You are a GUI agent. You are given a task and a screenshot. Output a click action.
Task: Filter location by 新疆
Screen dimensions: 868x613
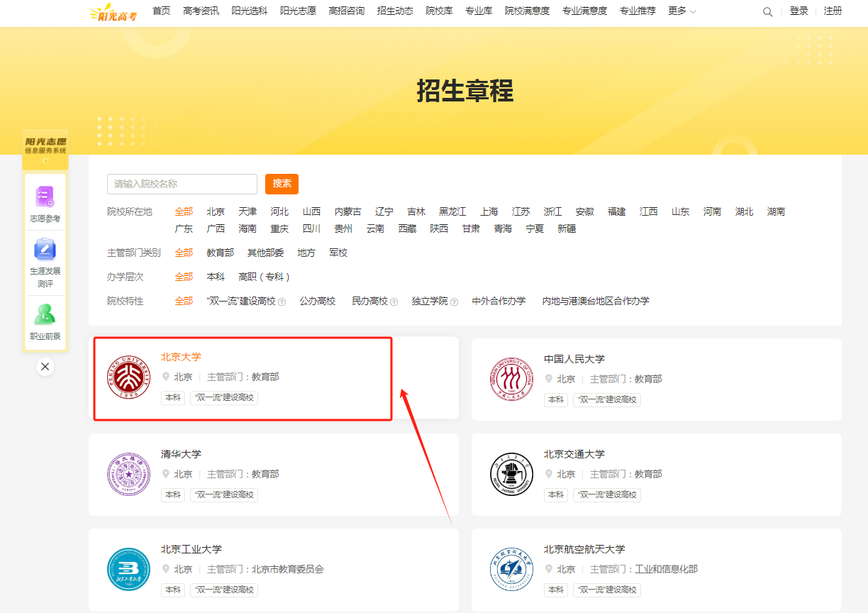click(567, 228)
